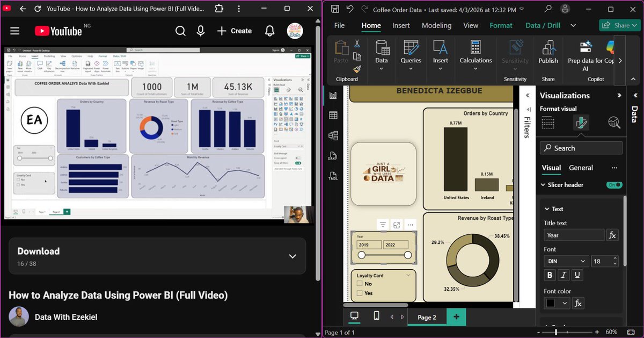The height and width of the screenshot is (338, 644).
Task: Expand the Data pane arrows
Action: coord(634,95)
